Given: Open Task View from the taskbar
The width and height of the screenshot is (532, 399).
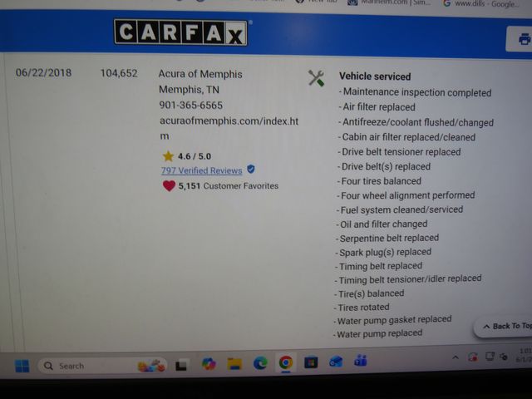Looking at the screenshot, I should (x=181, y=365).
